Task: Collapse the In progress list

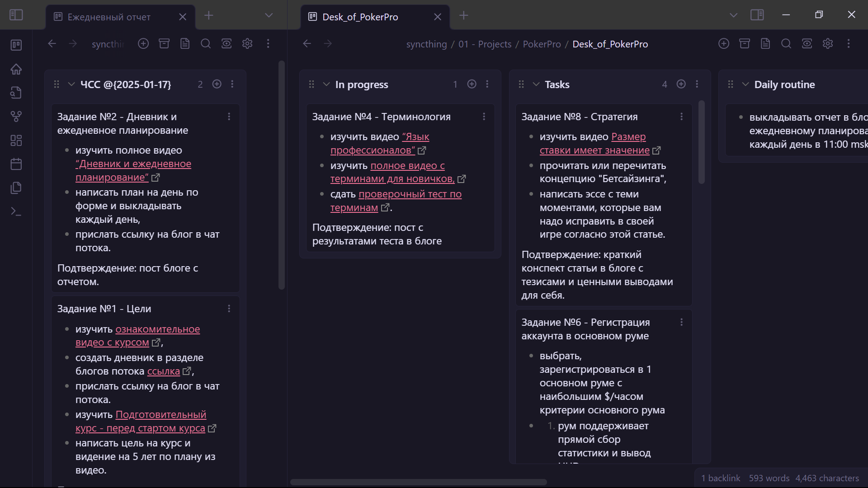Action: coord(326,84)
